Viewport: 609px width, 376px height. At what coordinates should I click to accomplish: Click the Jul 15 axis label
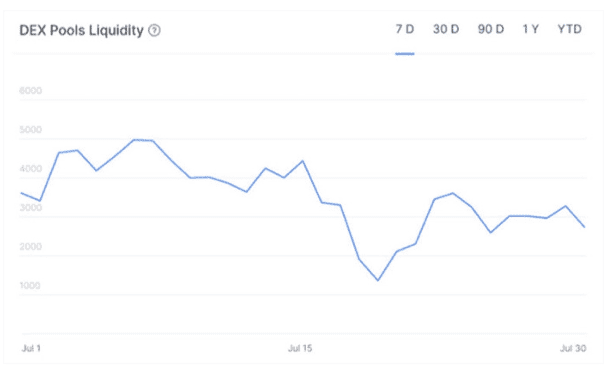point(300,348)
